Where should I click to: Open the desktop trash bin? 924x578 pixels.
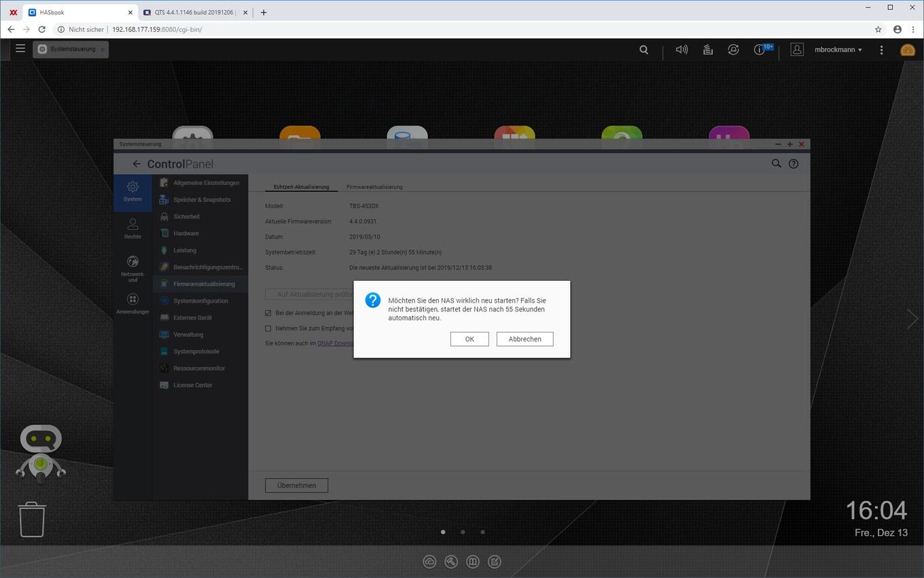click(32, 520)
